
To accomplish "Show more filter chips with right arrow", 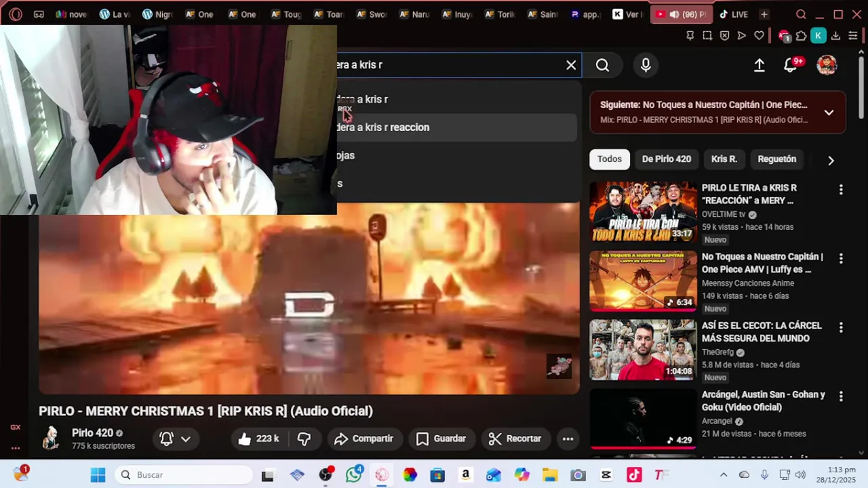I will [831, 161].
